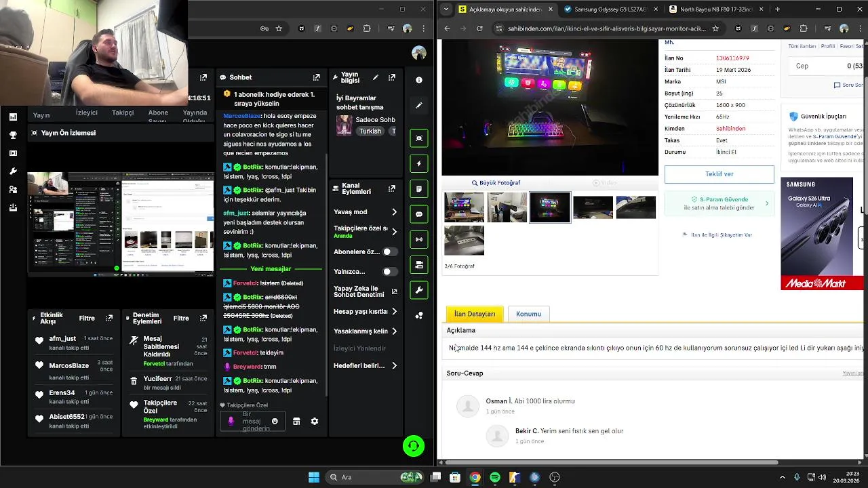
Task: Pop out the Yayın bilgisi panel
Action: pyautogui.click(x=391, y=77)
